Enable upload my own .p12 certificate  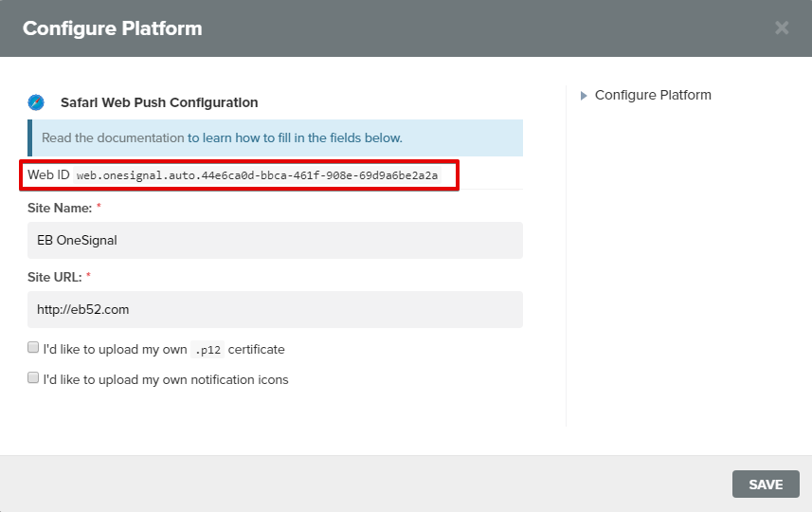coord(33,347)
